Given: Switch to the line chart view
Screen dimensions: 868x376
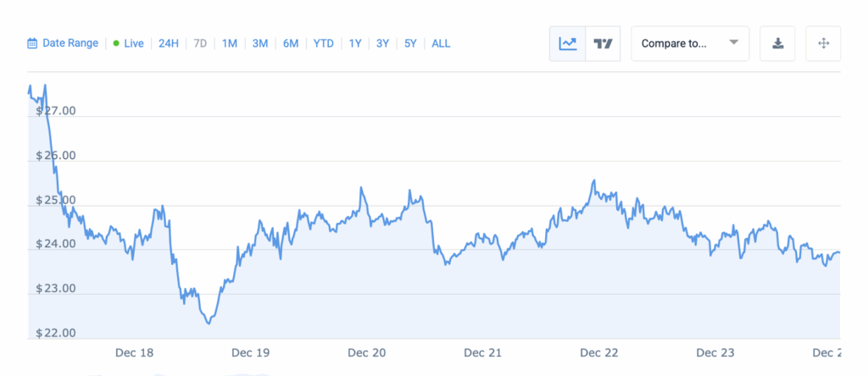Looking at the screenshot, I should coord(568,43).
